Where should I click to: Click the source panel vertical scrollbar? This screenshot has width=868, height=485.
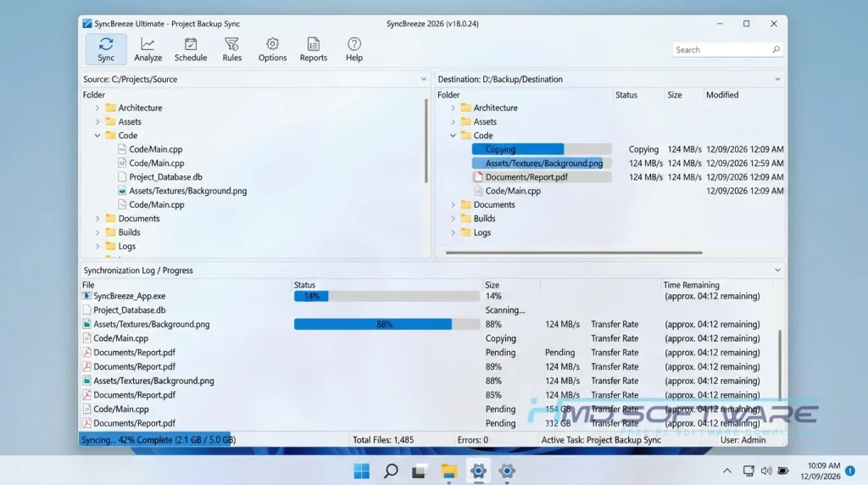[x=426, y=142]
